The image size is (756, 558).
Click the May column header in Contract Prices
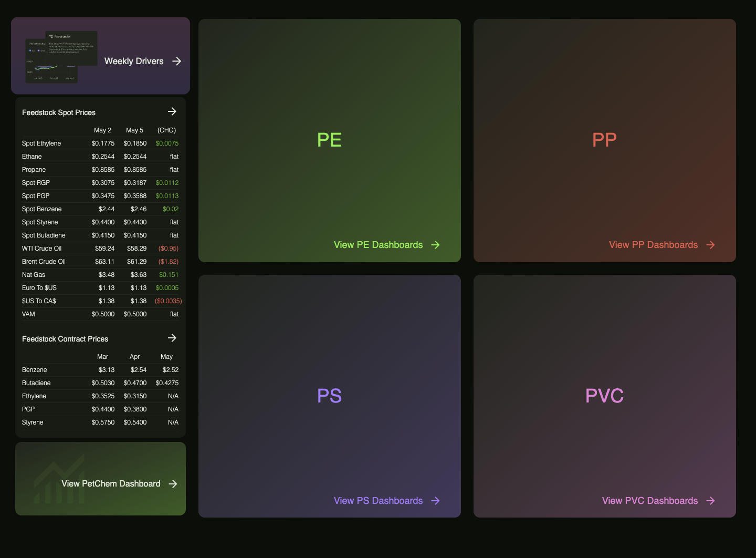pyautogui.click(x=166, y=357)
